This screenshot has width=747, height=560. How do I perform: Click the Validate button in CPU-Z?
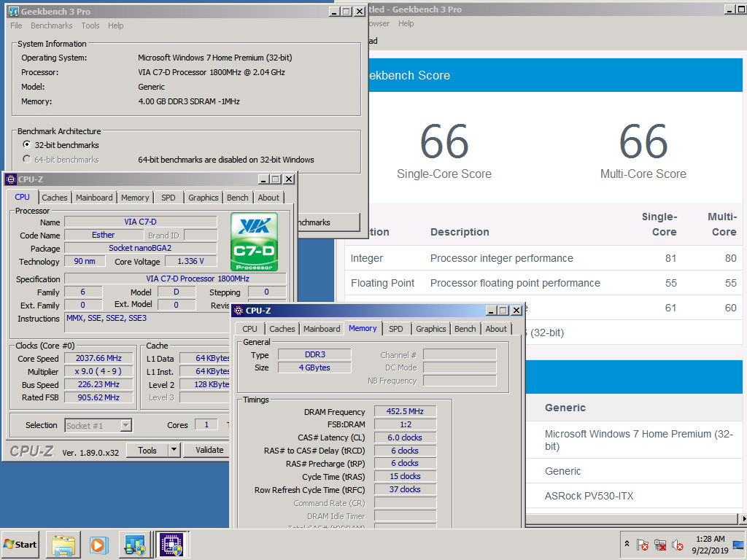(x=208, y=450)
